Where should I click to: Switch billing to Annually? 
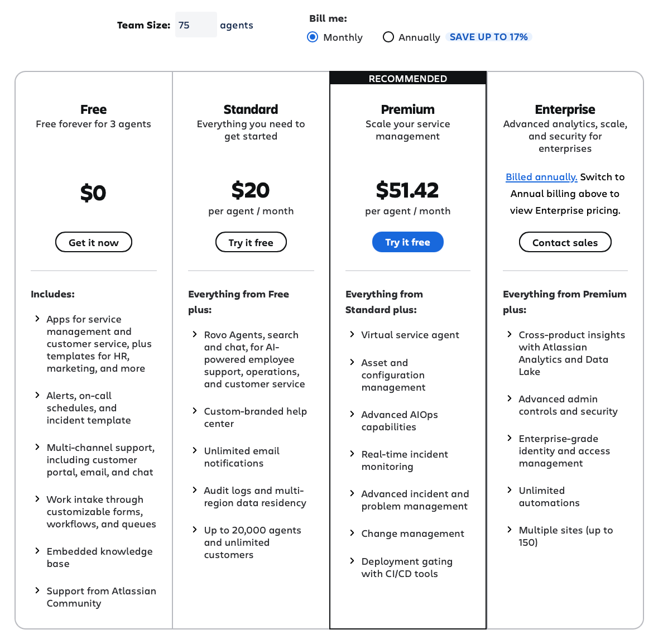point(388,37)
